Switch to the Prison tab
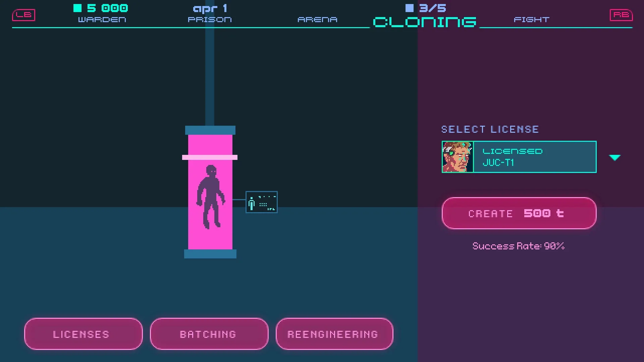This screenshot has height=362, width=644. point(210,19)
